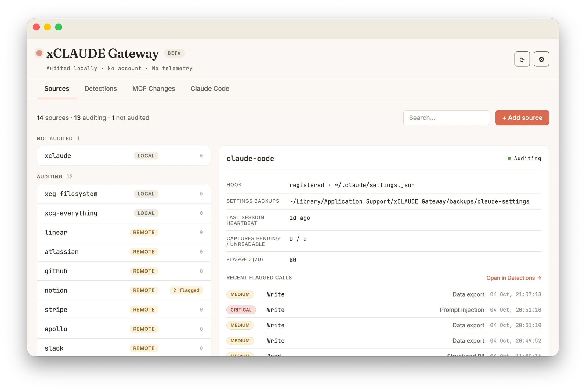
Task: Open the Detections tab
Action: [x=101, y=89]
